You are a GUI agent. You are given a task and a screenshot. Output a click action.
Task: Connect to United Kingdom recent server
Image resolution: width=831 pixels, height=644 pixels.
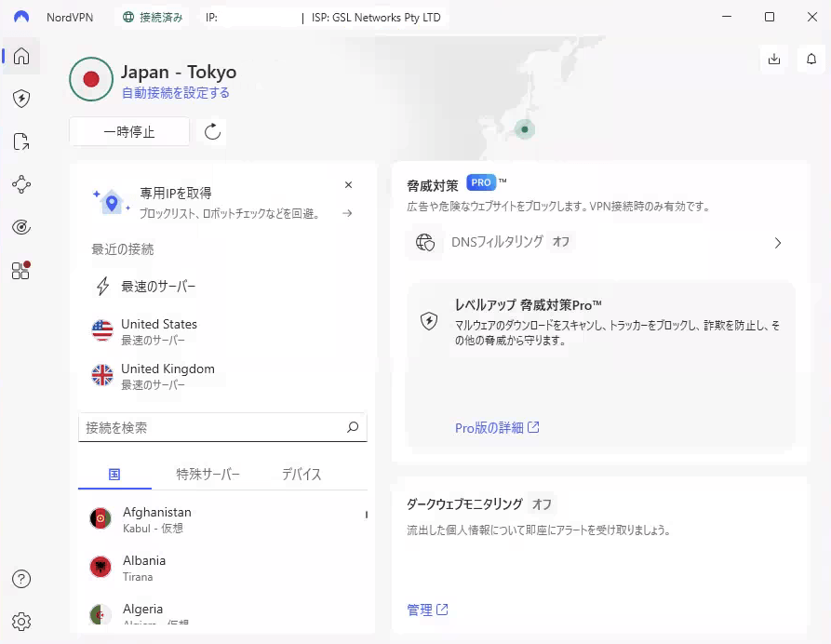tap(168, 375)
